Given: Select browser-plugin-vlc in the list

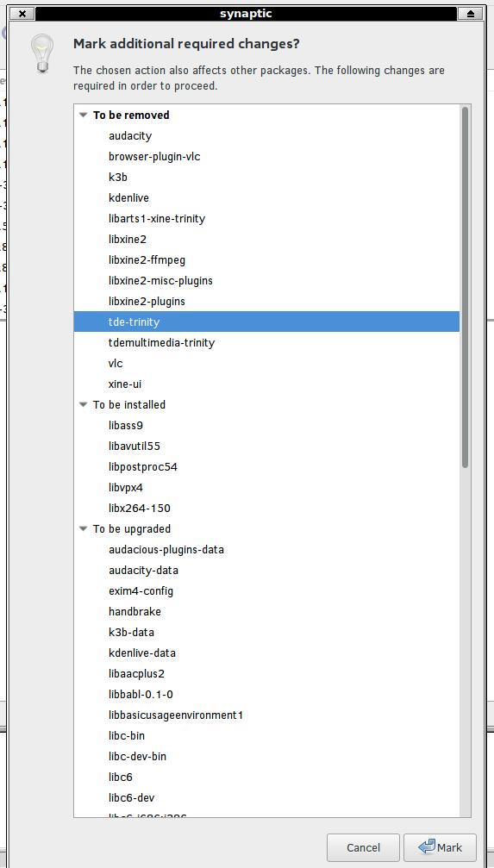Looking at the screenshot, I should click(x=266, y=157).
